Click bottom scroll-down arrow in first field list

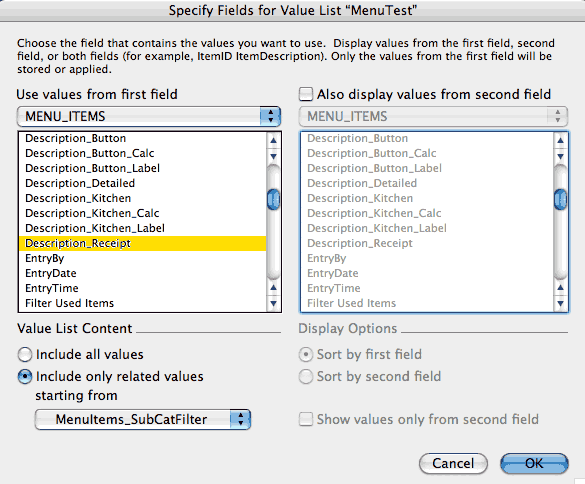coord(273,303)
